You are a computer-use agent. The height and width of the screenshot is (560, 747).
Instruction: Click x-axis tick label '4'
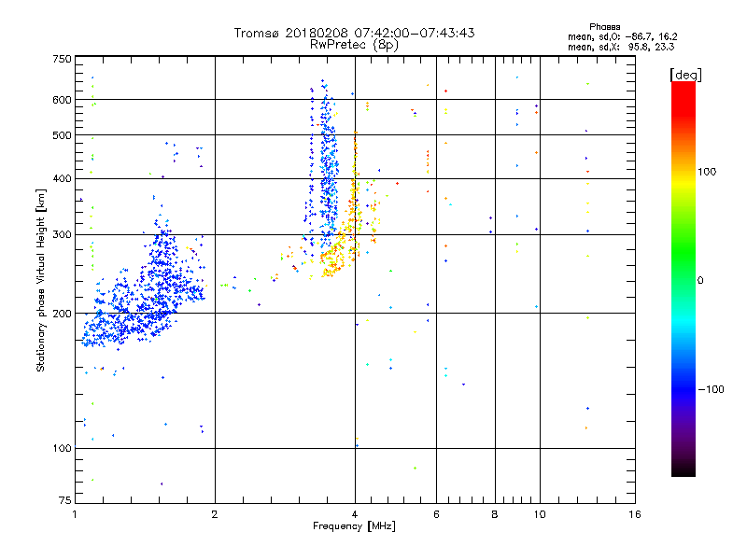click(355, 514)
